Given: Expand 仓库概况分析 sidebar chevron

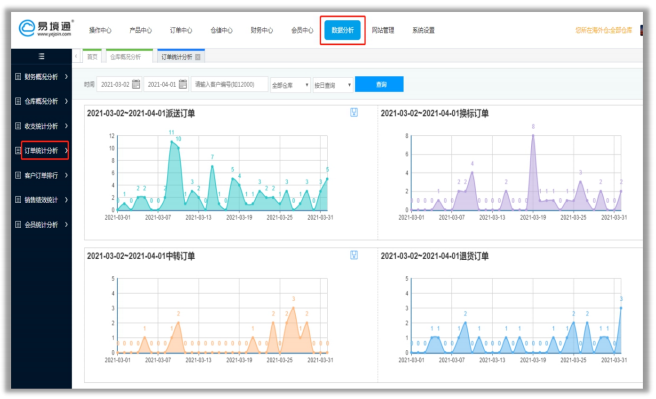Looking at the screenshot, I should (x=66, y=101).
